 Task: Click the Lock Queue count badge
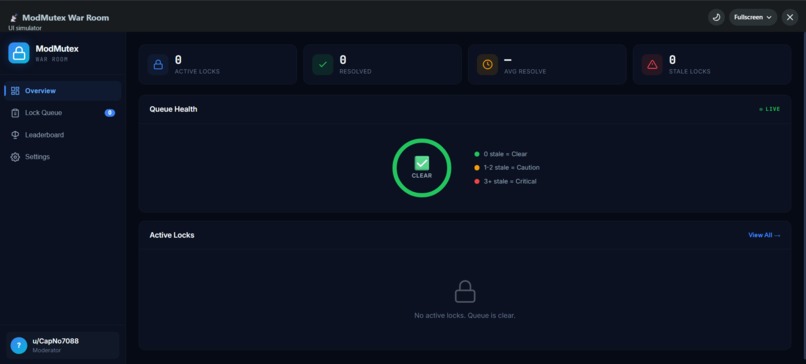110,113
